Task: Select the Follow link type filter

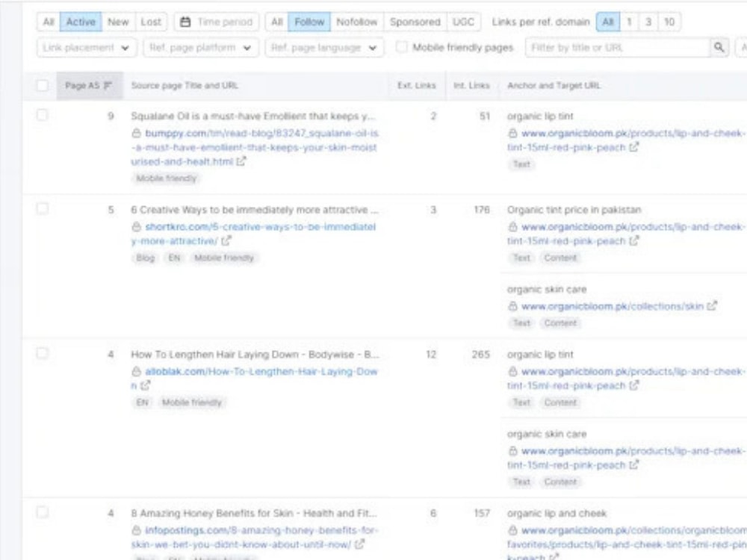Action: 309,22
